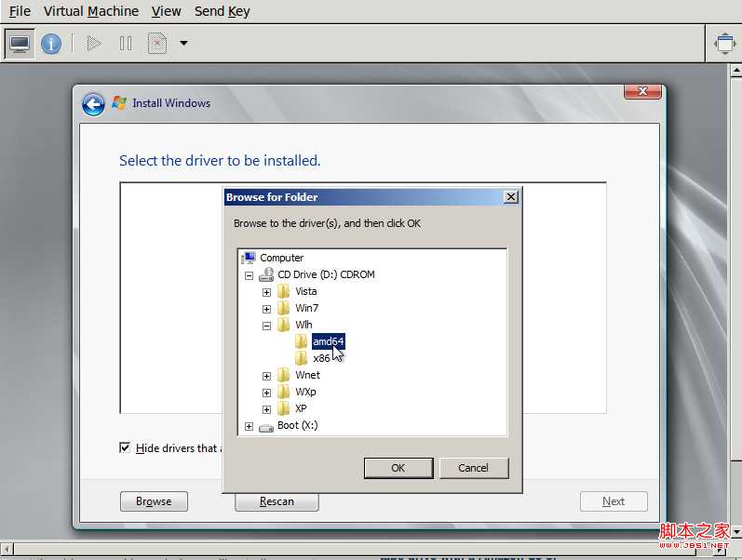
Task: Expand the Boot (X:) node
Action: (249, 427)
